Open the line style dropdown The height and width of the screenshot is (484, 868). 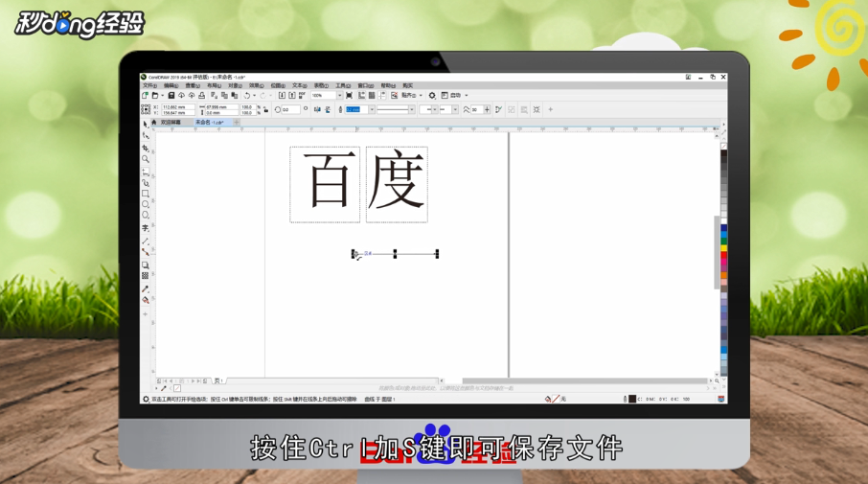point(412,109)
